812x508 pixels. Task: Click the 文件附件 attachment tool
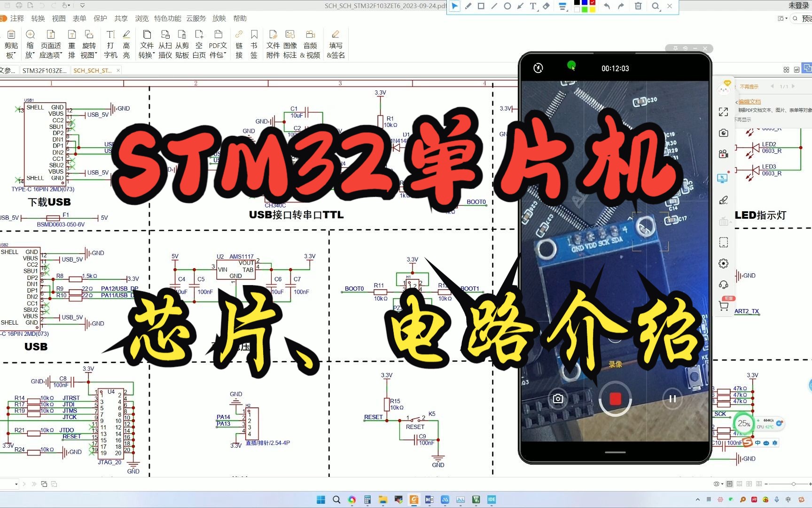point(273,45)
